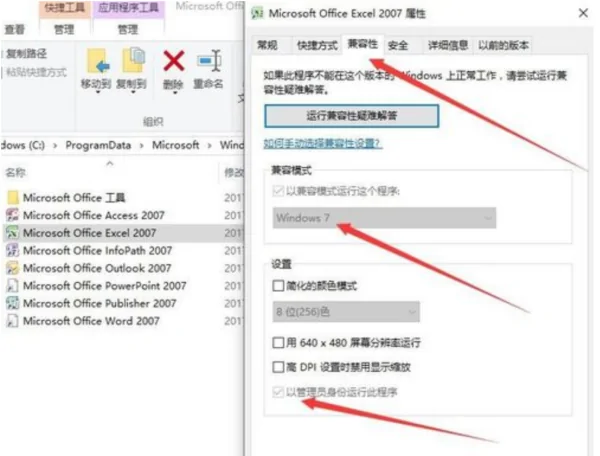Viewport: 600px width, 456px height.
Task: Enable the 简化的颜色模式 checkbox
Action: click(278, 286)
